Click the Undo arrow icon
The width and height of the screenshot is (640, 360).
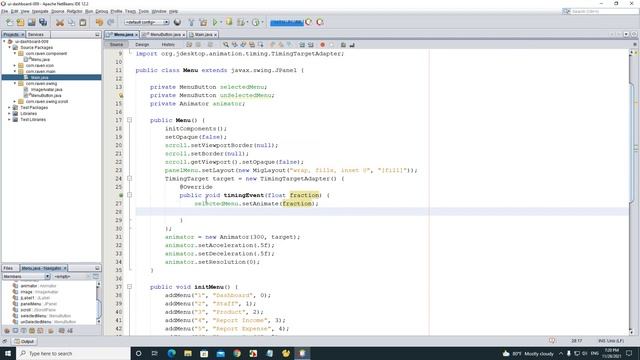point(99,22)
